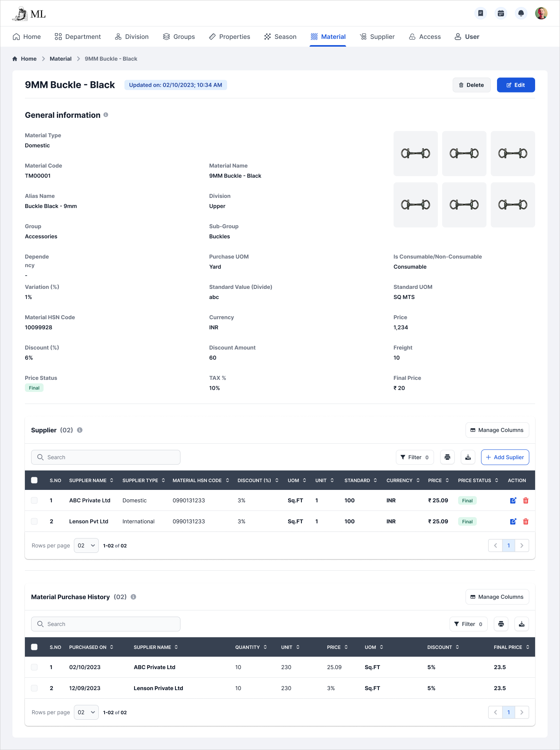Go to the next page in Purchase History pagination
The width and height of the screenshot is (560, 750).
tap(522, 712)
